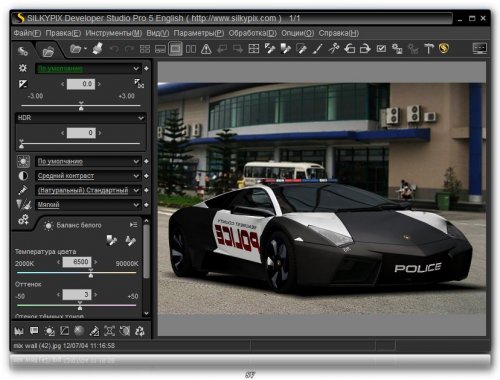Go to the previous image arrow
The image size is (500, 380).
(x=222, y=49)
